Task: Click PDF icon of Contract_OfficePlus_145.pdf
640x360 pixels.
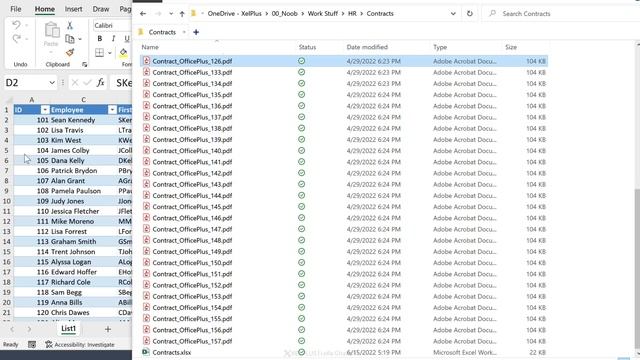Action: point(146,207)
